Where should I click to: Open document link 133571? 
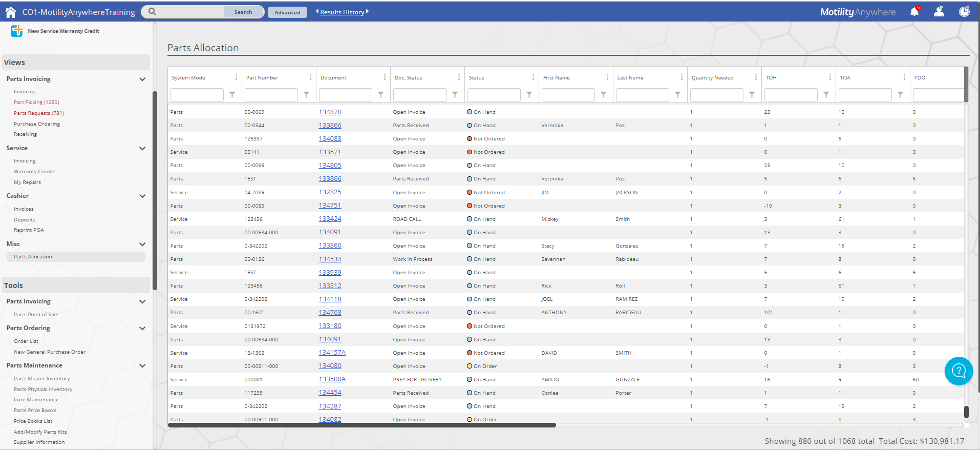[x=330, y=152]
